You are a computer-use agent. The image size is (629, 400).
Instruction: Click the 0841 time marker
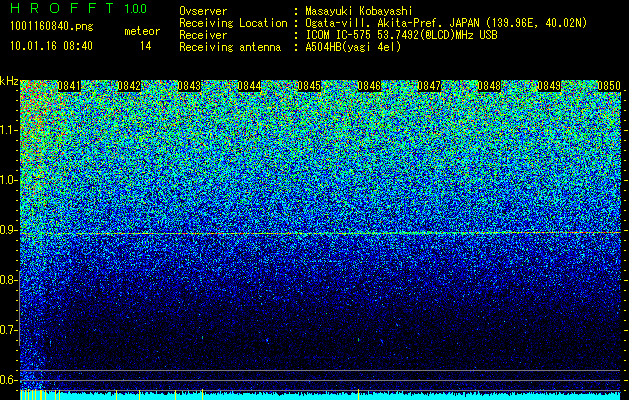tap(69, 86)
